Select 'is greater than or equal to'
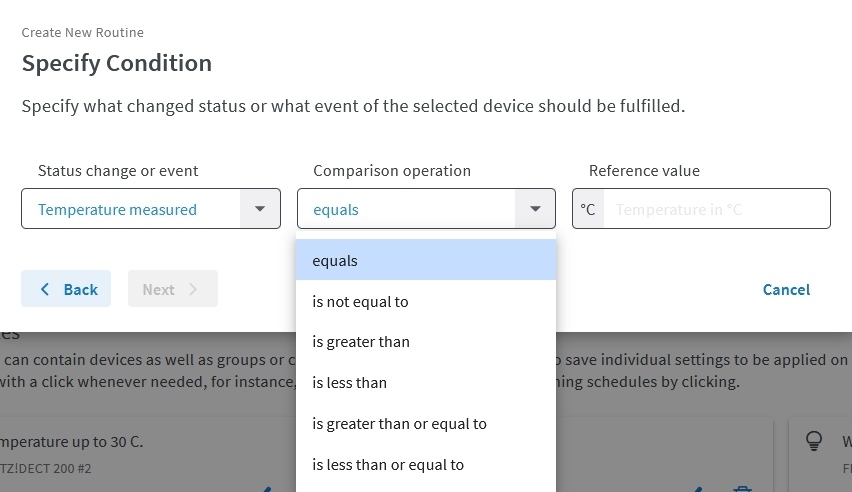Image resolution: width=852 pixels, height=492 pixels. pos(426,424)
